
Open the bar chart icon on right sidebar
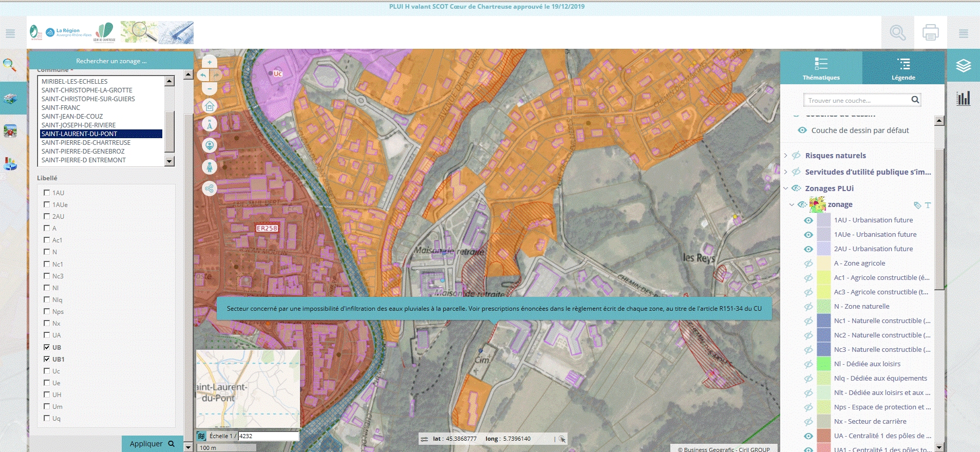tap(964, 98)
